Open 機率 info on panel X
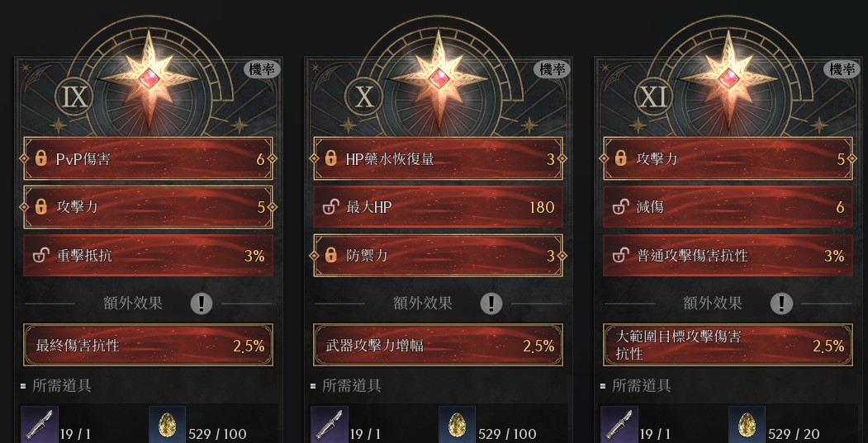Viewport: 868px width, 443px height. pos(552,69)
